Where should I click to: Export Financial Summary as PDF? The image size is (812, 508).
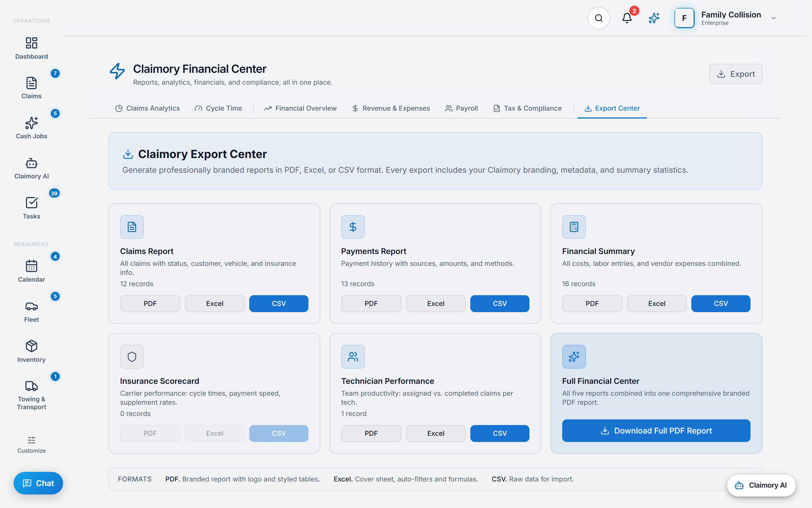[x=592, y=303]
